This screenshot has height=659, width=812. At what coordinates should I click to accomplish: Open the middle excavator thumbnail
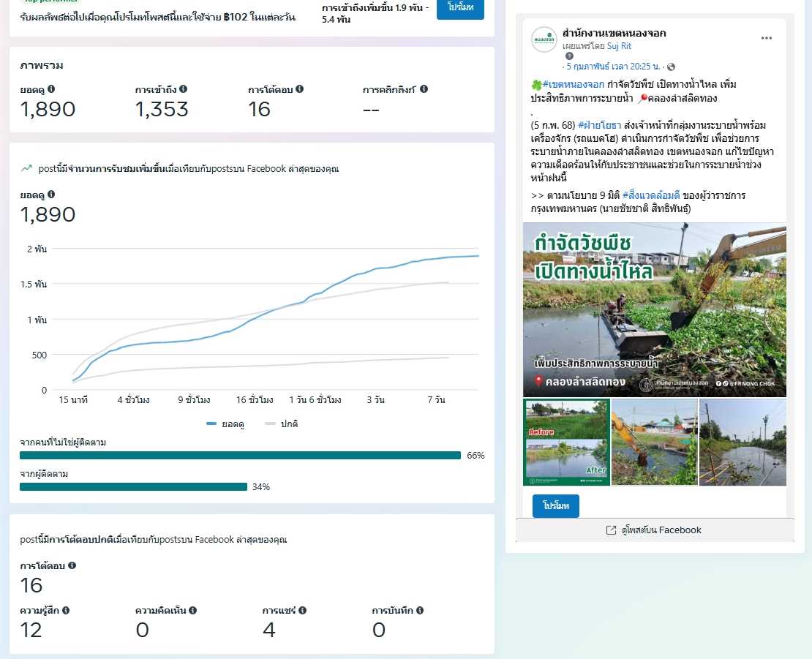pyautogui.click(x=655, y=442)
